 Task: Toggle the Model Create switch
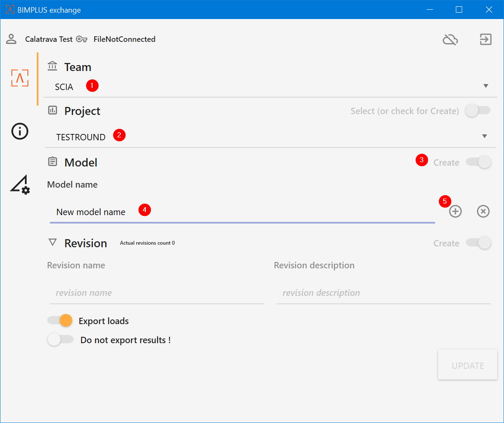click(x=478, y=162)
